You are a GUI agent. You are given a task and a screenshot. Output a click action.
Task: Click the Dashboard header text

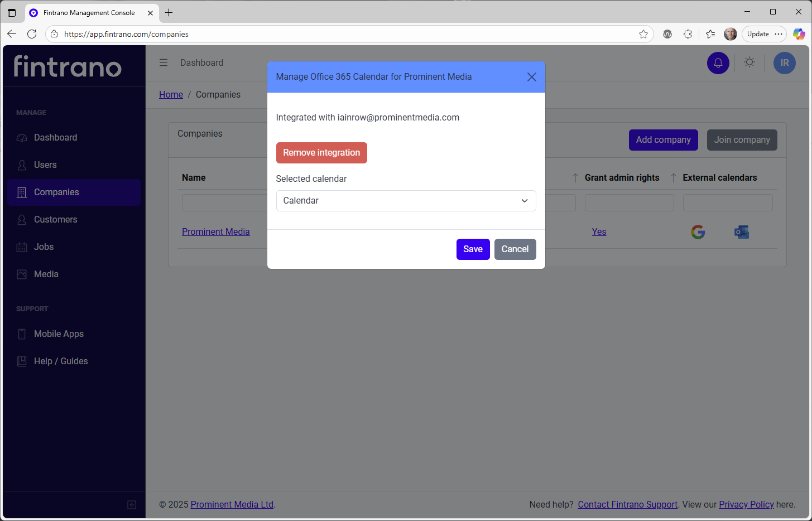click(201, 63)
